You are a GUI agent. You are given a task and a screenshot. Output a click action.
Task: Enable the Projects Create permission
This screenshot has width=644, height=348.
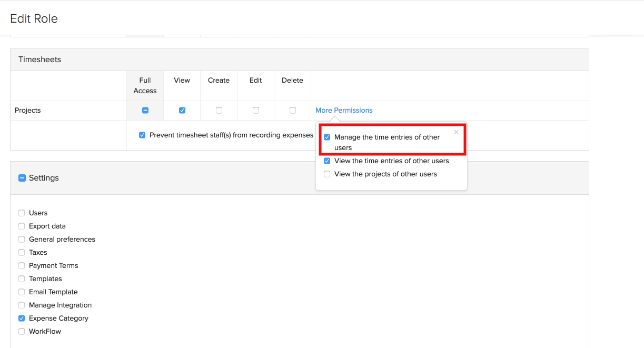(219, 111)
